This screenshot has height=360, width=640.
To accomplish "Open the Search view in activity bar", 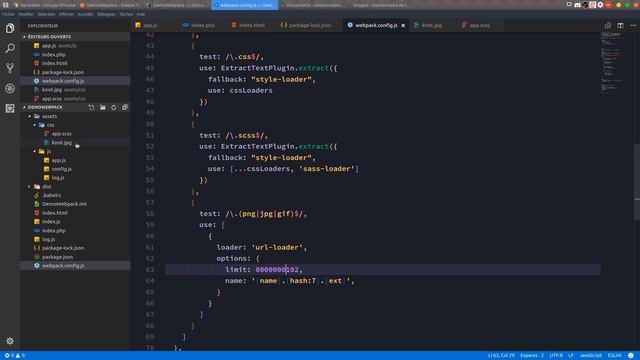I will coord(10,48).
